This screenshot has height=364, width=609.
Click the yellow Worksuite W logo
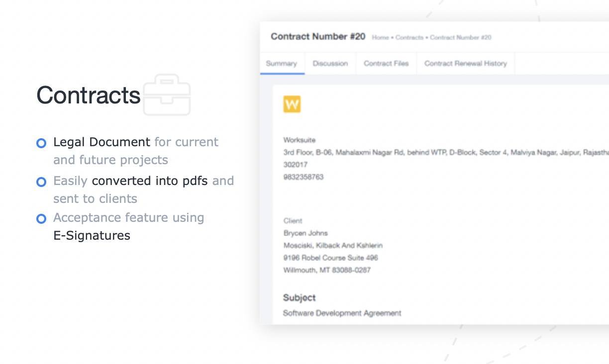coord(292,104)
